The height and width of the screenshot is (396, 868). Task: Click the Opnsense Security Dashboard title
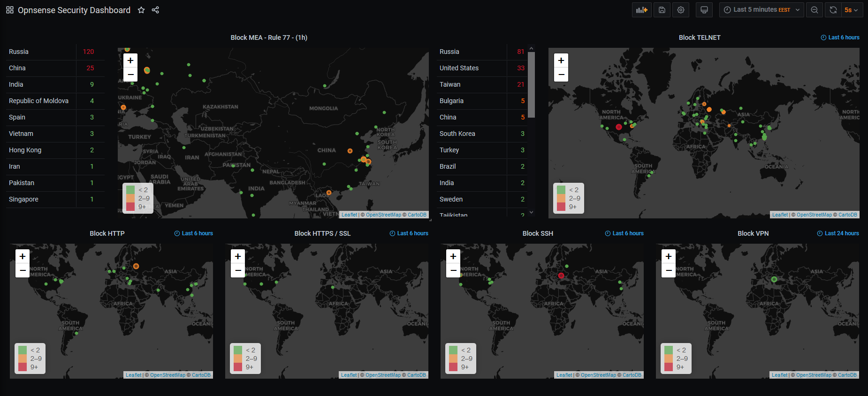click(74, 10)
